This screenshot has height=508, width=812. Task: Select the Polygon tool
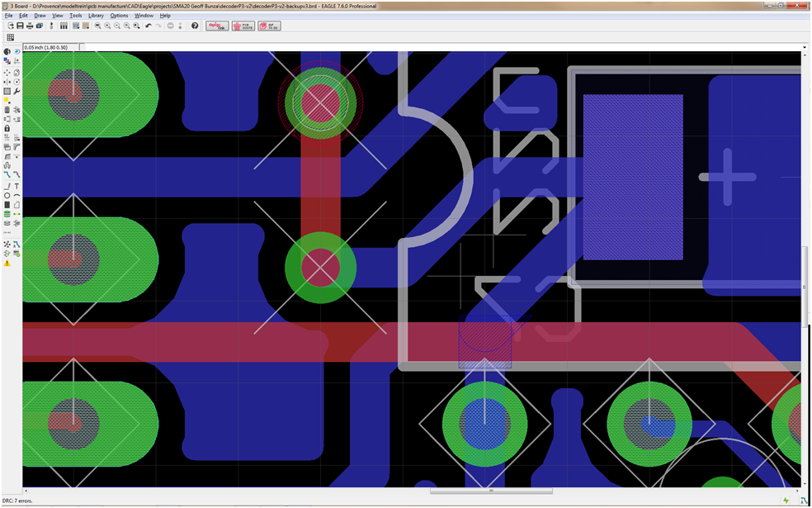(17, 205)
